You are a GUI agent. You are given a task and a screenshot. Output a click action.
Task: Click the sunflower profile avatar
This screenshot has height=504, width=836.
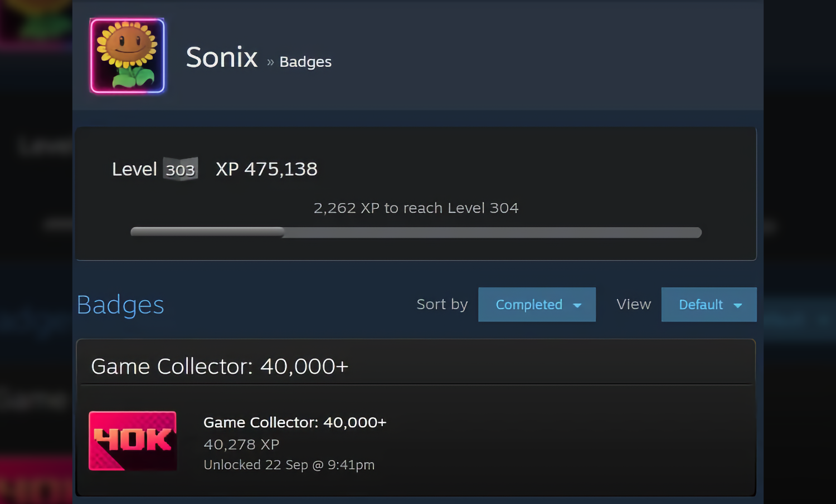pos(128,56)
